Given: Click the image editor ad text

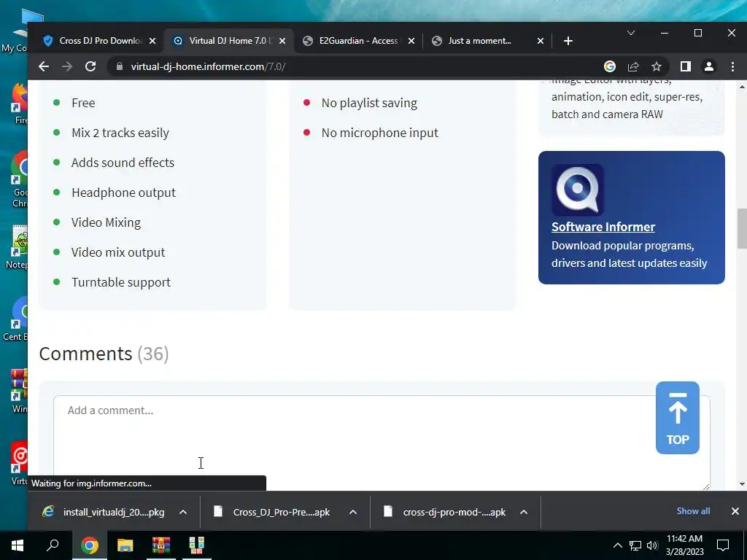Looking at the screenshot, I should (627, 97).
